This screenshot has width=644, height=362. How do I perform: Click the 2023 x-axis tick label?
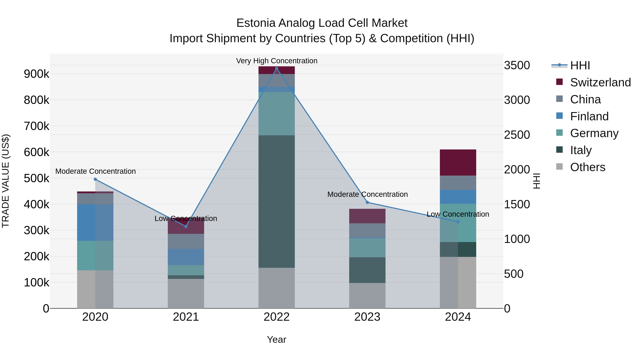pyautogui.click(x=367, y=317)
